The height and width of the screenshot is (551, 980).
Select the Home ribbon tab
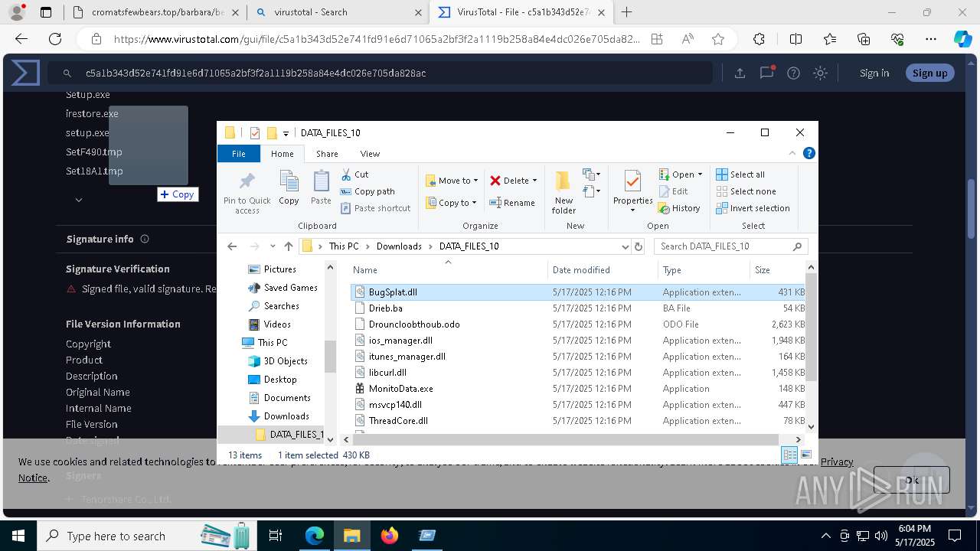point(282,154)
